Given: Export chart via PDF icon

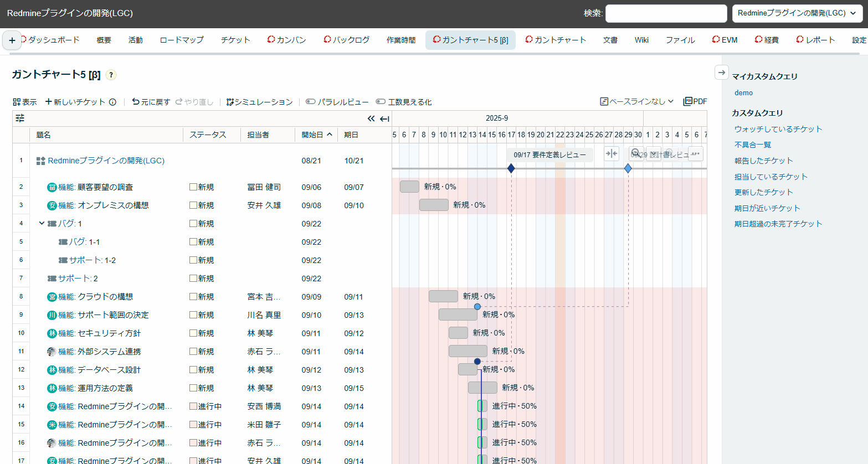Looking at the screenshot, I should click(695, 101).
